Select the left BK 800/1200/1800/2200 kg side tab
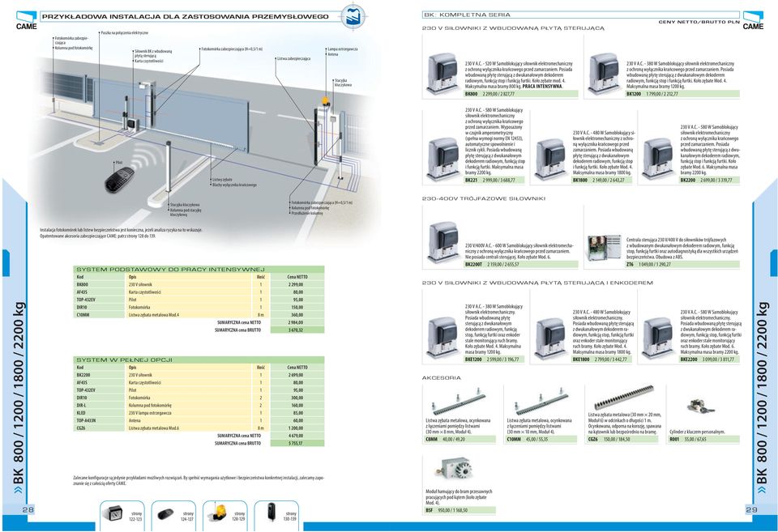Image resolution: width=778 pixels, height=532 pixels. pyautogui.click(x=19, y=397)
